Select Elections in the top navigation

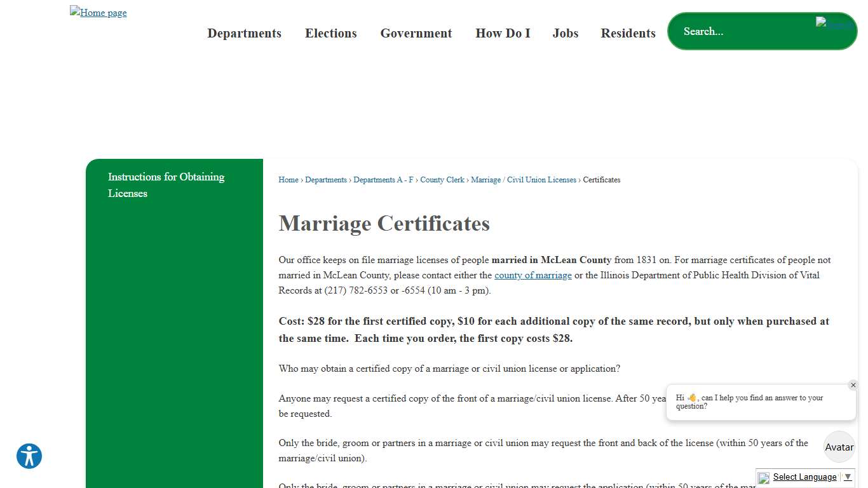pos(330,33)
